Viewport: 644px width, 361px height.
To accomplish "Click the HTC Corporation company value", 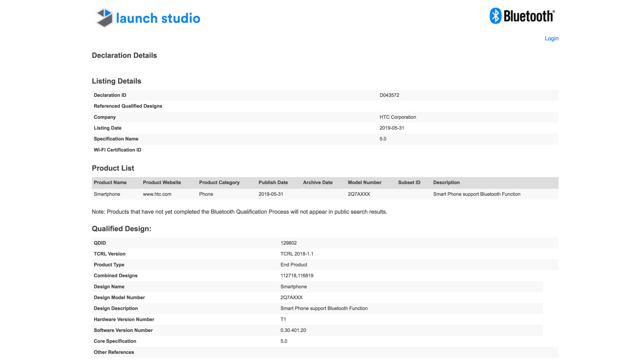I will click(x=397, y=117).
